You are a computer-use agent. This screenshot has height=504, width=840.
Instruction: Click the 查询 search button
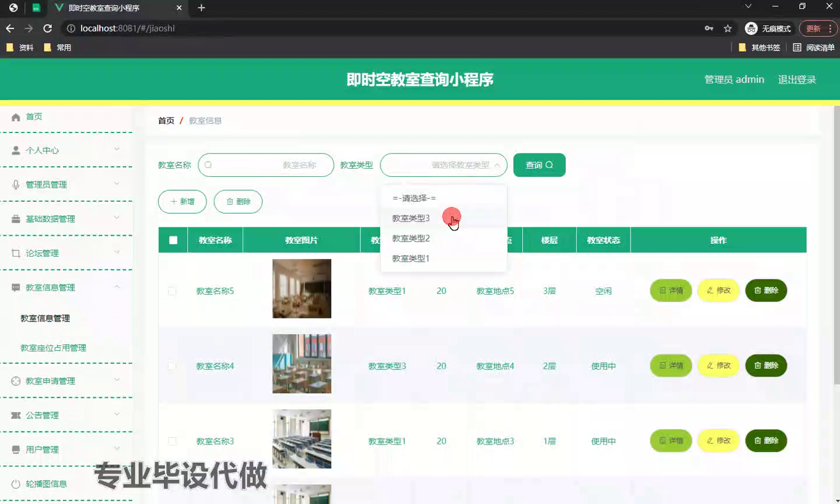(539, 165)
